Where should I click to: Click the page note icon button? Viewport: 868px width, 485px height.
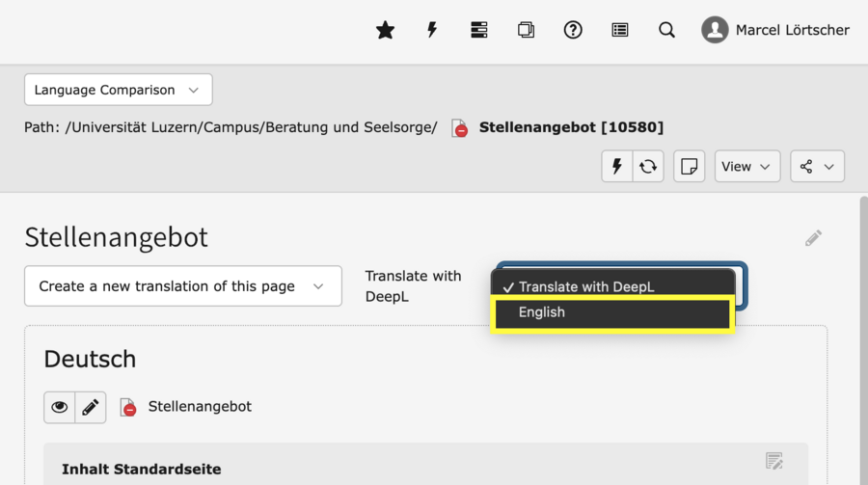click(690, 166)
